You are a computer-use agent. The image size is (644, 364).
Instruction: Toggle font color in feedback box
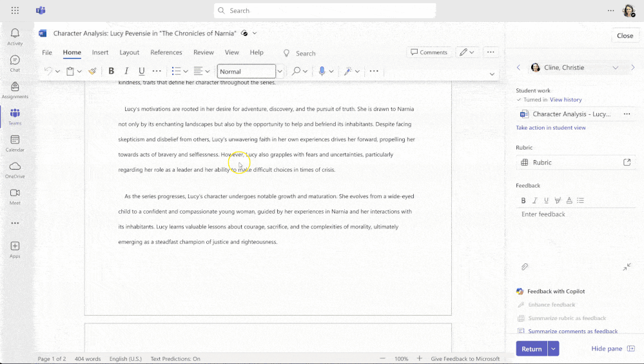click(569, 201)
